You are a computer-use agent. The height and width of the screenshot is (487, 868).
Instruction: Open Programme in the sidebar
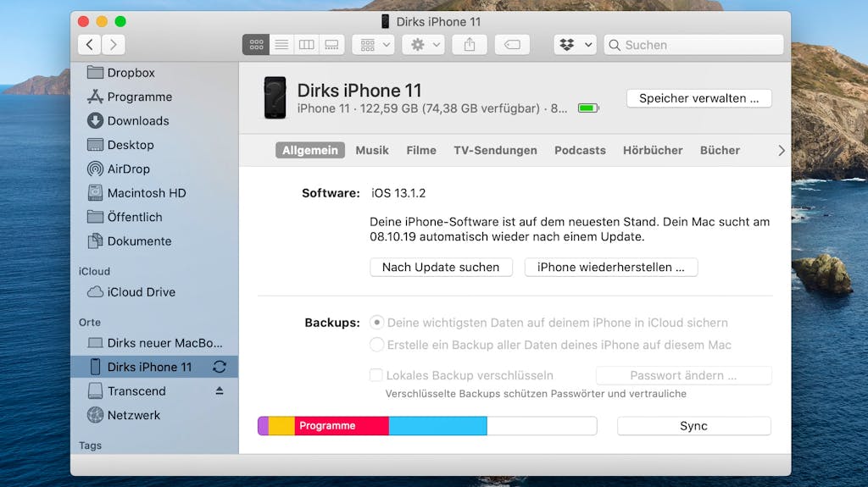(x=155, y=97)
